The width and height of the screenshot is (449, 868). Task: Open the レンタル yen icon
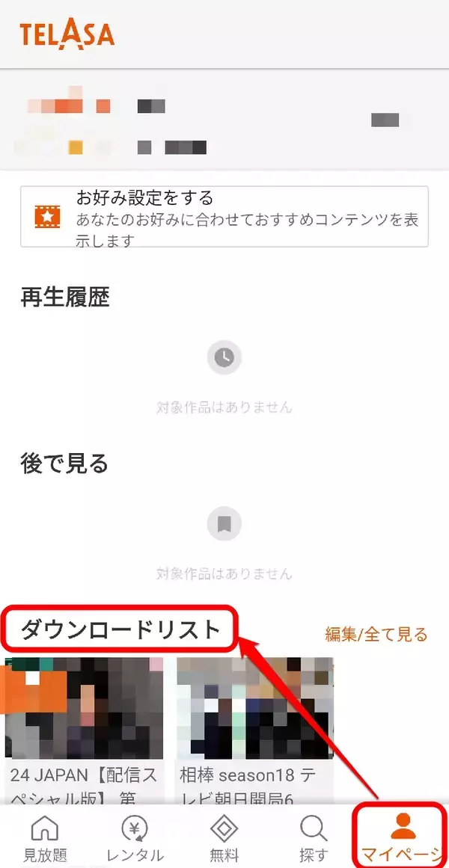(135, 828)
